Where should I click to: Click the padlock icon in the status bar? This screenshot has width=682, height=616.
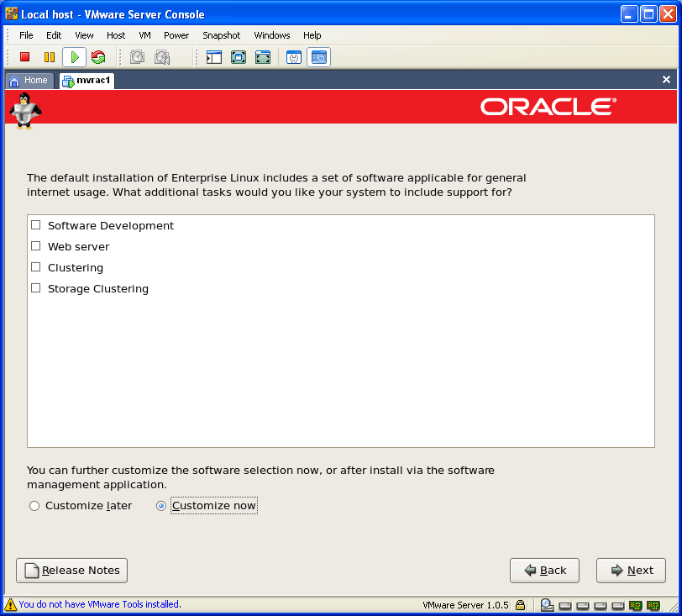(x=521, y=605)
